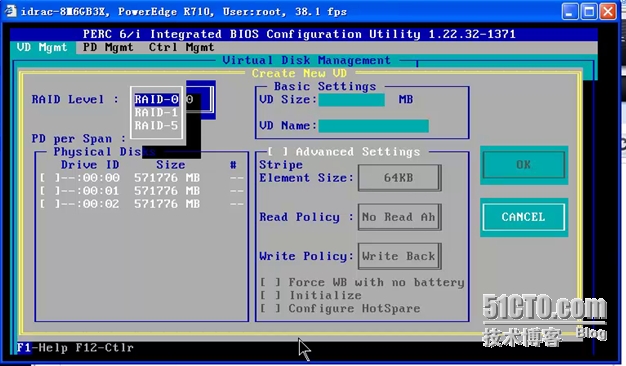The image size is (626, 366).
Task: Maximize the iDRAC console window
Action: pyautogui.click(x=589, y=11)
